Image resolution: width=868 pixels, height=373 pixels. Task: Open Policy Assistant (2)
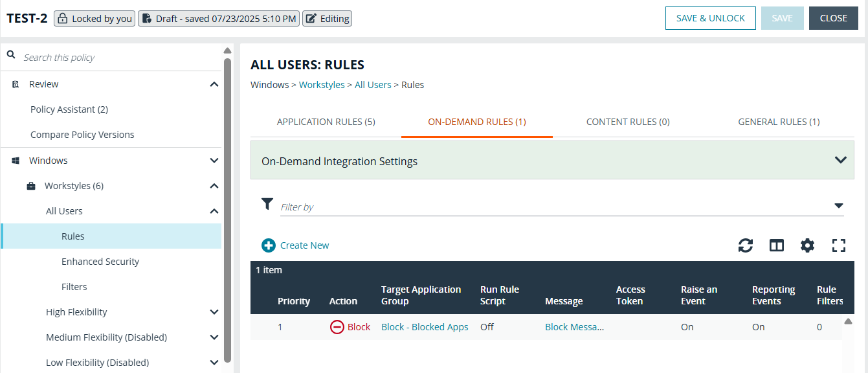(69, 109)
